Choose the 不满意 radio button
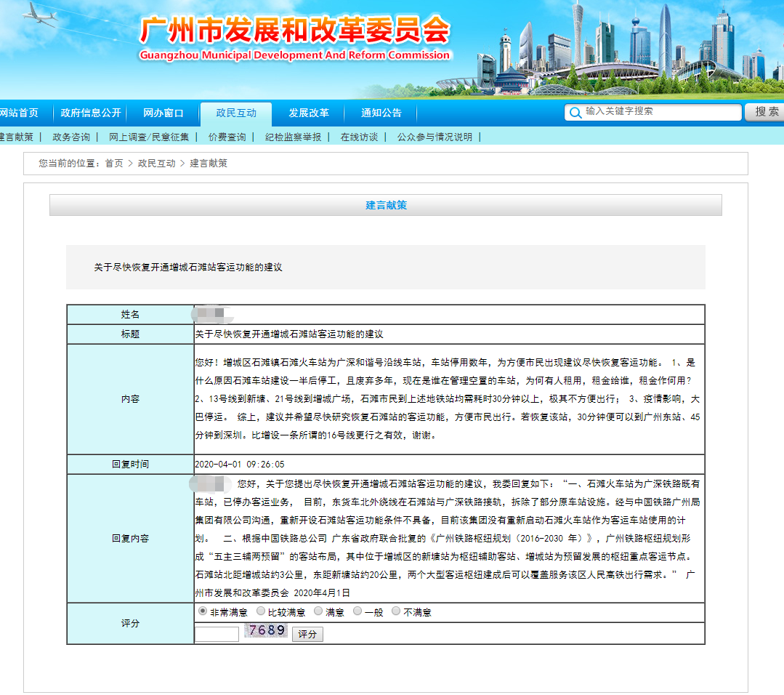784x695 pixels. (396, 611)
